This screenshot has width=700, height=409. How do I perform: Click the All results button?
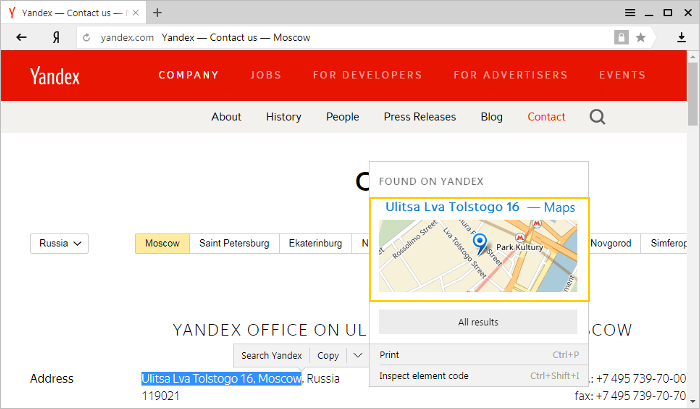pos(478,322)
